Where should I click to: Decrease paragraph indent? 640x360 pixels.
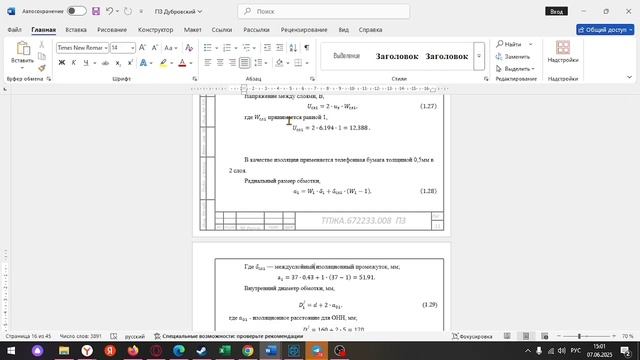click(267, 48)
